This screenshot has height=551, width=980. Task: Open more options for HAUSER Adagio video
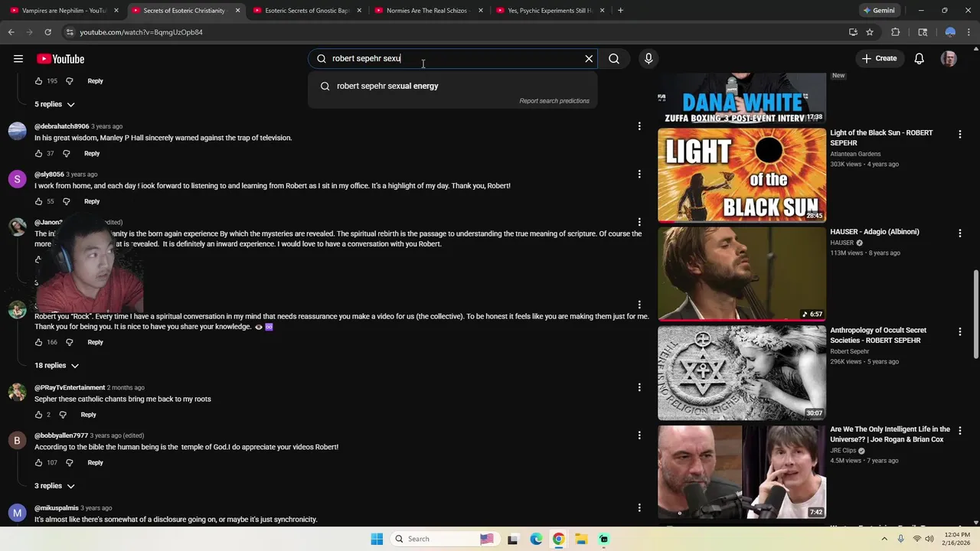coord(959,233)
